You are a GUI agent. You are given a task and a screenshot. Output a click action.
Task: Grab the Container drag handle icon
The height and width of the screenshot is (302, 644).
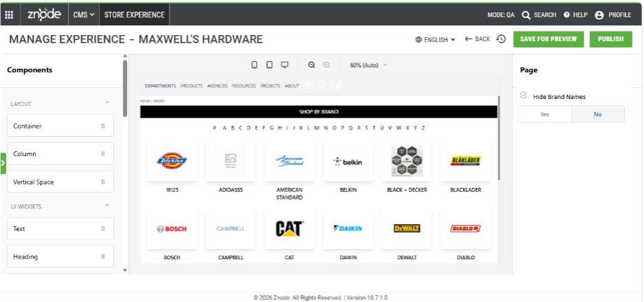[x=103, y=126]
